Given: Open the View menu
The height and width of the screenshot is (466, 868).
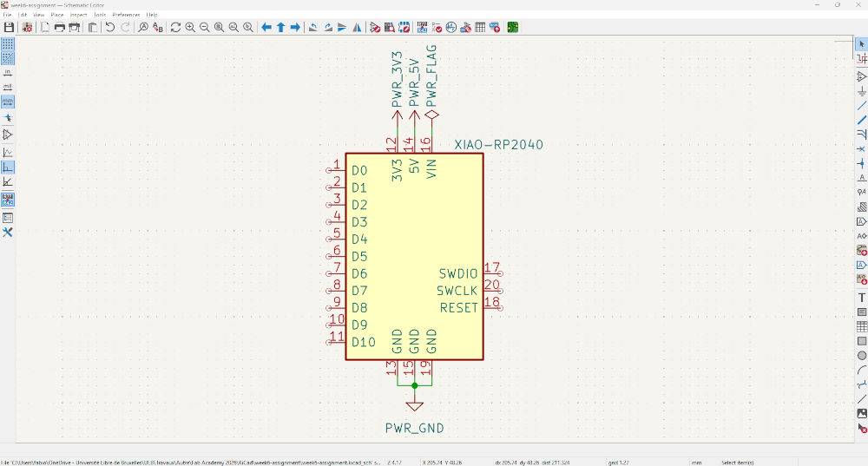Looking at the screenshot, I should click(39, 15).
